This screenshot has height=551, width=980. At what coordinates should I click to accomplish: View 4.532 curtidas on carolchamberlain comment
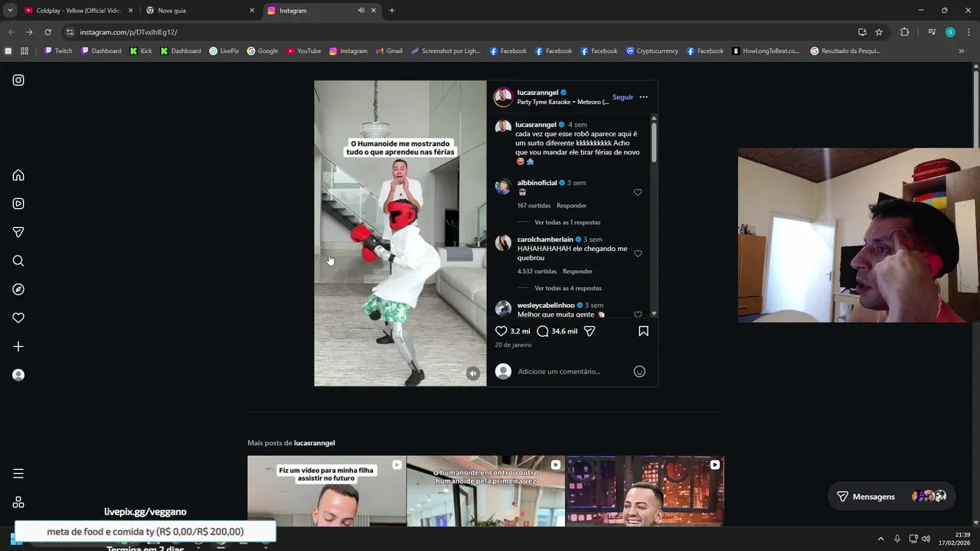tap(537, 271)
